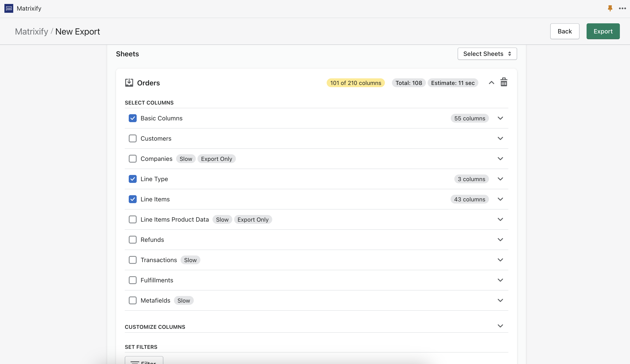Click the pin icon in the top bar
The image size is (630, 364).
tap(610, 8)
